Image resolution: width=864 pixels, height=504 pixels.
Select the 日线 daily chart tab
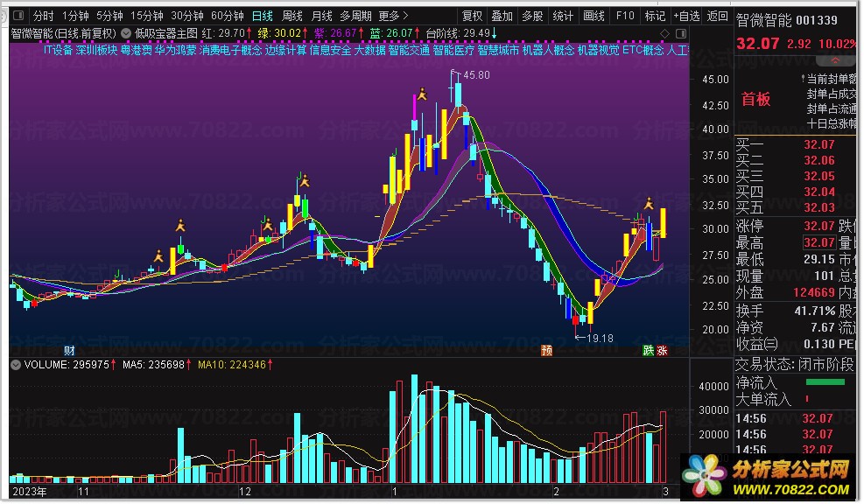[263, 16]
